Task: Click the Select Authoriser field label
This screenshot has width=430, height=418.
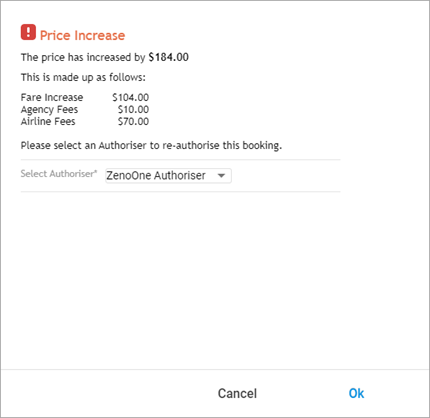Action: [57, 174]
